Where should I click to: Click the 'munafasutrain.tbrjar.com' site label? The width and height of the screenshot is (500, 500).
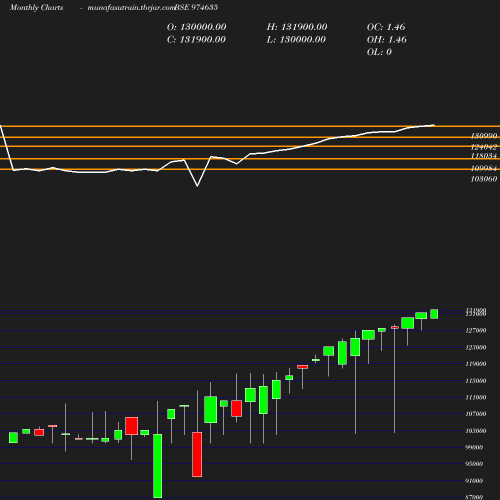(131, 8)
